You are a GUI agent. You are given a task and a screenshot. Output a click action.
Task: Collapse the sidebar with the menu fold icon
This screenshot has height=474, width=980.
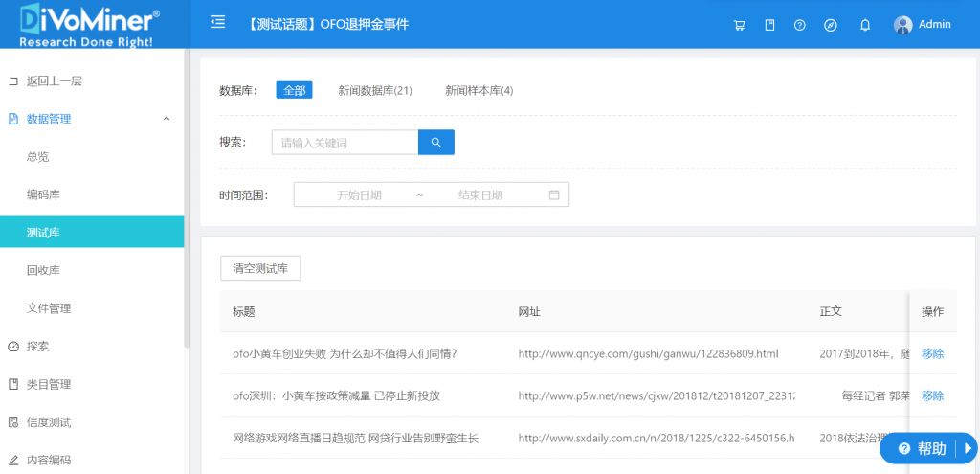(x=217, y=23)
